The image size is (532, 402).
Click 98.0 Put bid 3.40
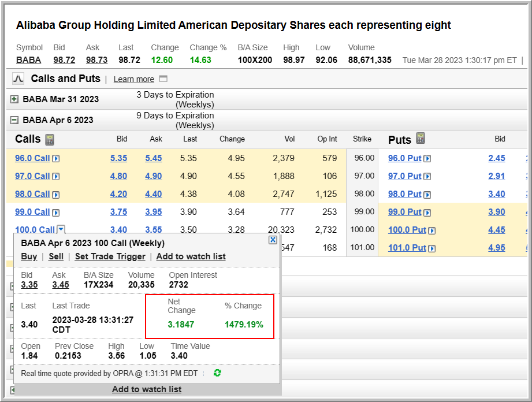click(x=496, y=194)
